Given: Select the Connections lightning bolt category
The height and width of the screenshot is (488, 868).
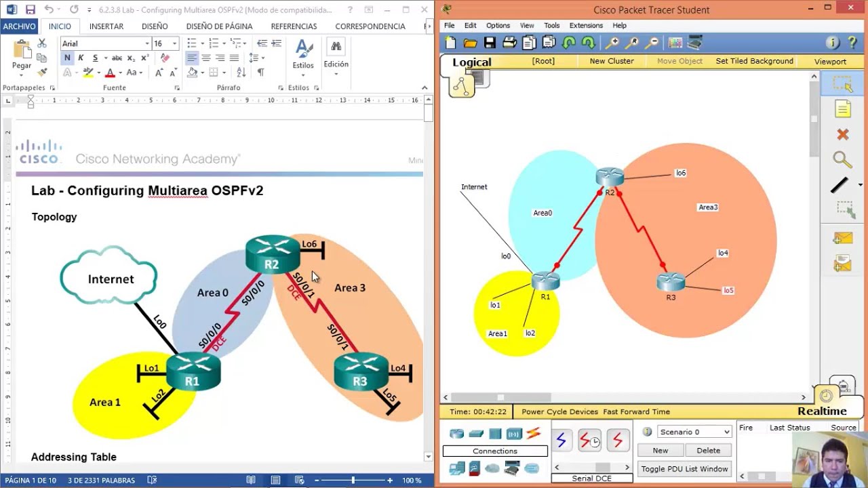Looking at the screenshot, I should [534, 433].
